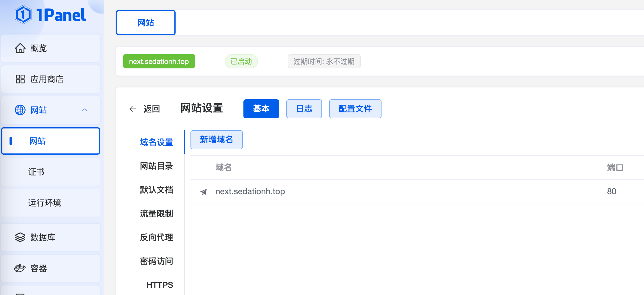Viewport: 644px width, 295px height.
Task: Click the green next.sedationh.top tag
Action: pos(159,62)
